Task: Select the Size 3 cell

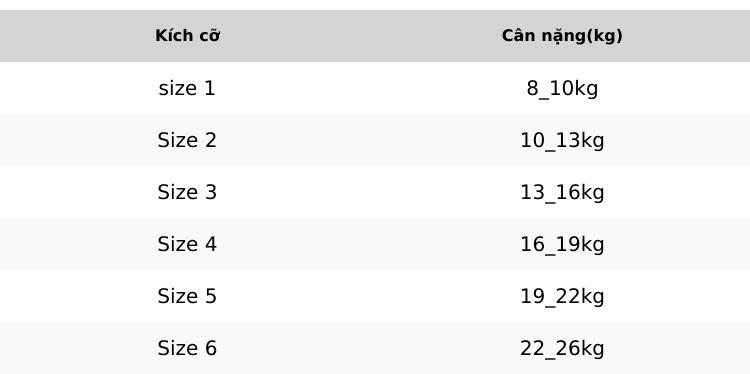Action: click(187, 192)
